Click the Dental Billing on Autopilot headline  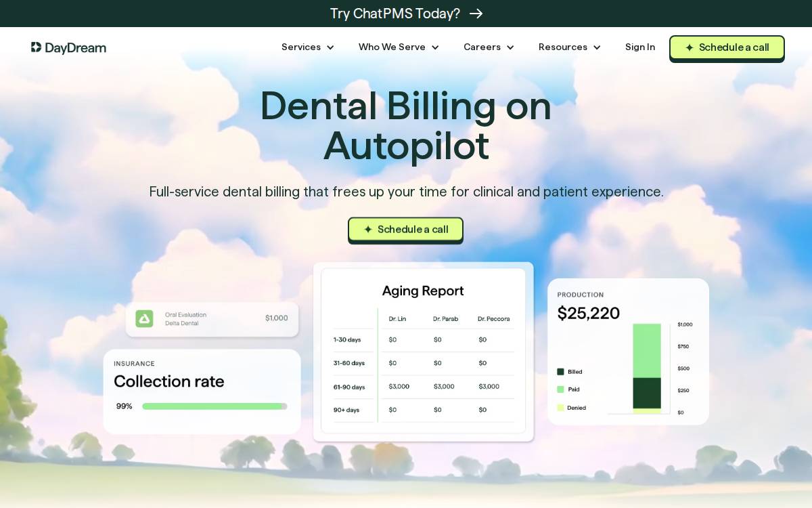tap(406, 125)
